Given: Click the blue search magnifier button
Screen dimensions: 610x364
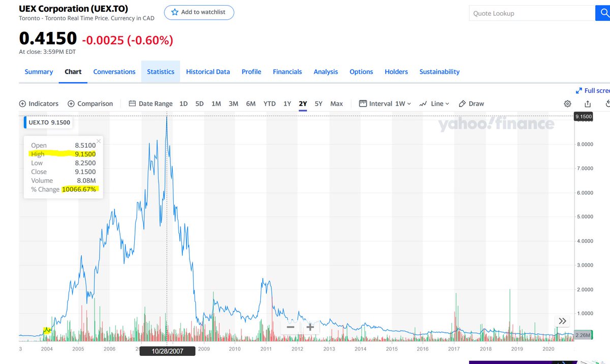Looking at the screenshot, I should coord(602,13).
